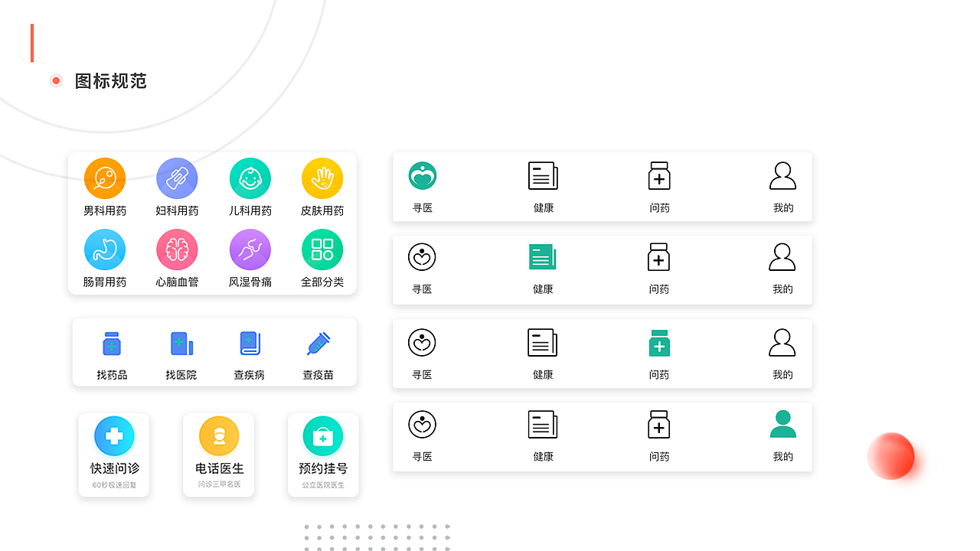980x551 pixels.
Task: Select the 妇科用药 category icon
Action: (177, 178)
